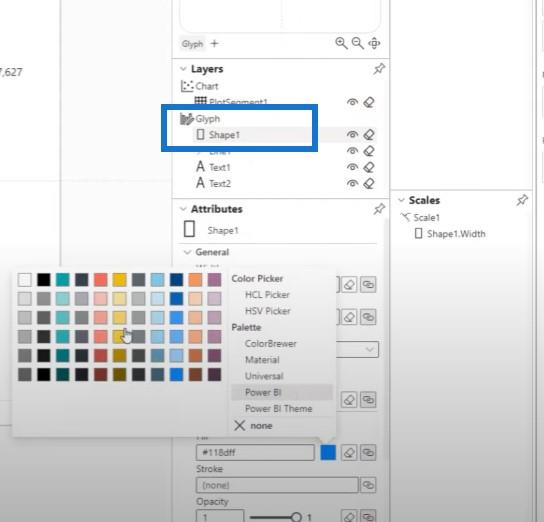Click eraser icon next to Fill color
The width and height of the screenshot is (544, 522).
click(349, 452)
